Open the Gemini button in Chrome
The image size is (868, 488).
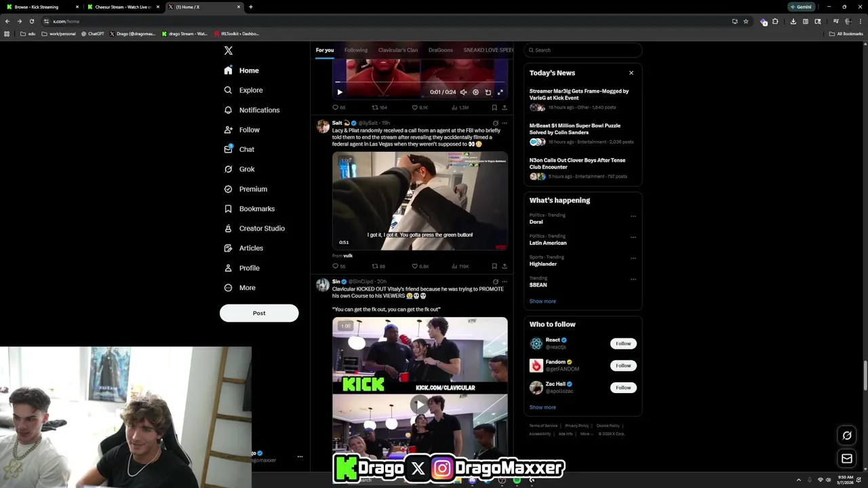tap(801, 7)
